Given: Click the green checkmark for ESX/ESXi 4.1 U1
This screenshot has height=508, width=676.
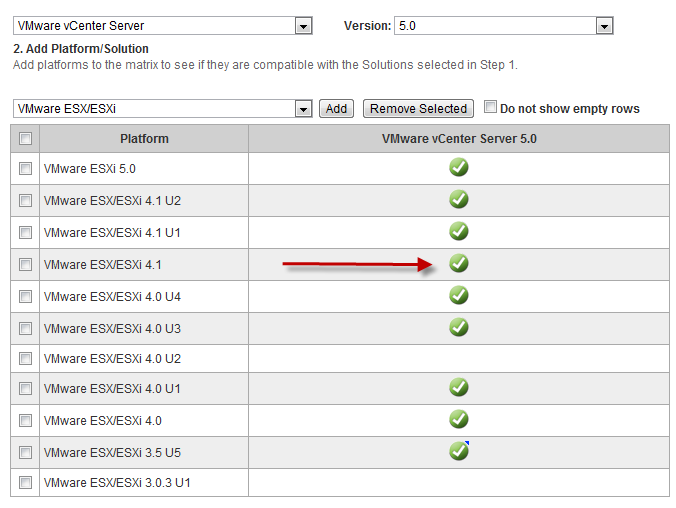Looking at the screenshot, I should [459, 231].
